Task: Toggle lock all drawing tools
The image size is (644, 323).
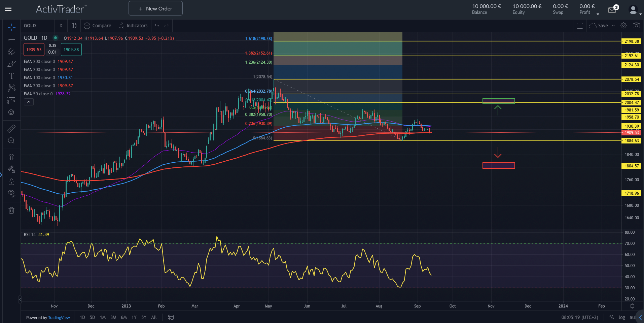Action: [x=11, y=182]
